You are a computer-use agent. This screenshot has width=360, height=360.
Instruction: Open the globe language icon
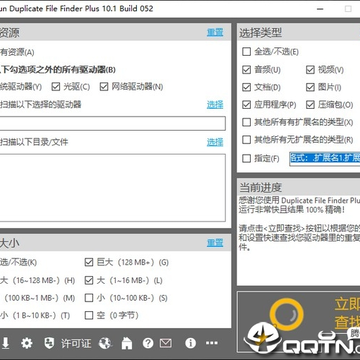point(105,343)
